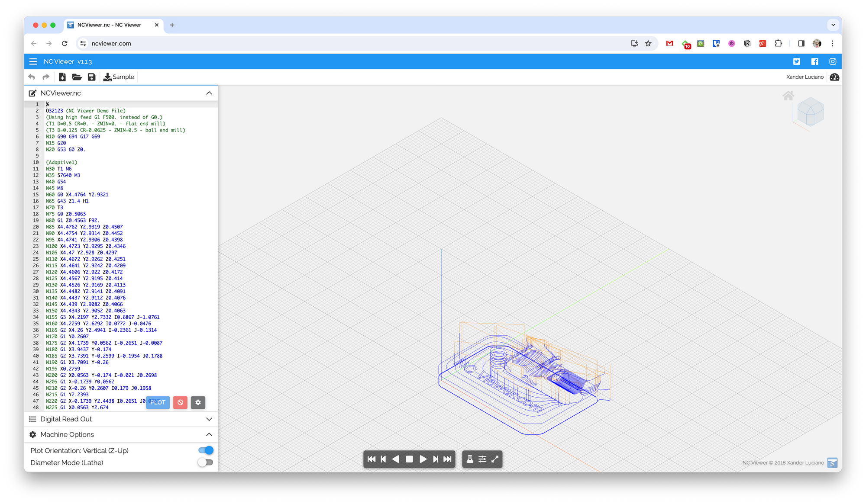This screenshot has height=504, width=866.
Task: Open the sliders settings icon in viewport
Action: [482, 459]
